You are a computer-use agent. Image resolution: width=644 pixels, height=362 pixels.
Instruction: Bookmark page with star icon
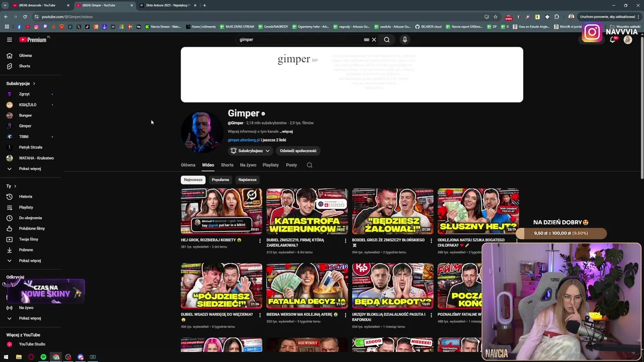coord(495,17)
